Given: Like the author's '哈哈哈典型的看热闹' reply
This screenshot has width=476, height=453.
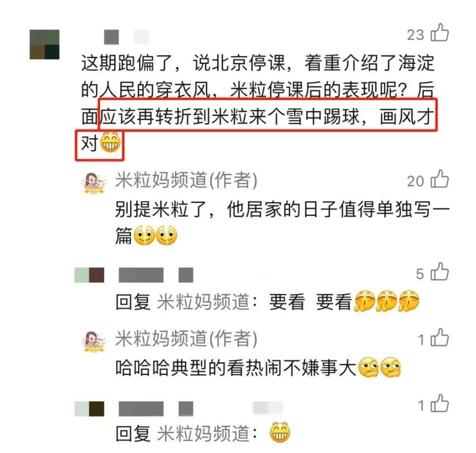Looking at the screenshot, I should (440, 338).
